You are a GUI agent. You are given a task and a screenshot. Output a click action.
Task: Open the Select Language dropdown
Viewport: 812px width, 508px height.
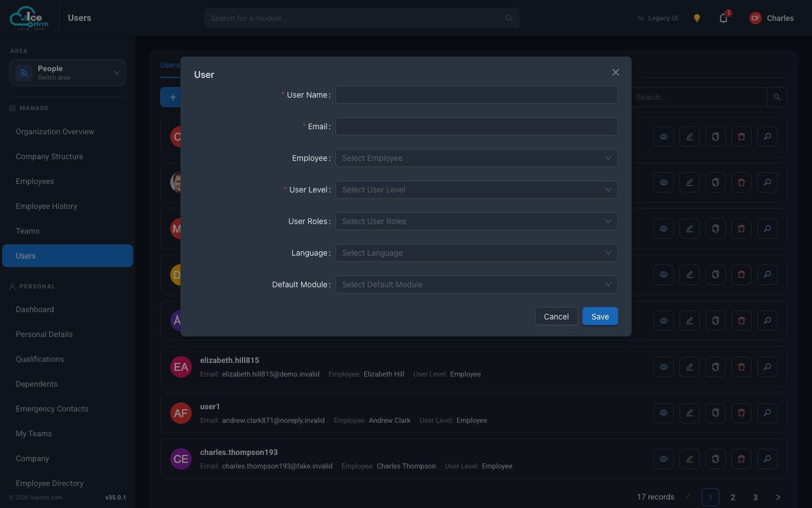pyautogui.click(x=476, y=253)
